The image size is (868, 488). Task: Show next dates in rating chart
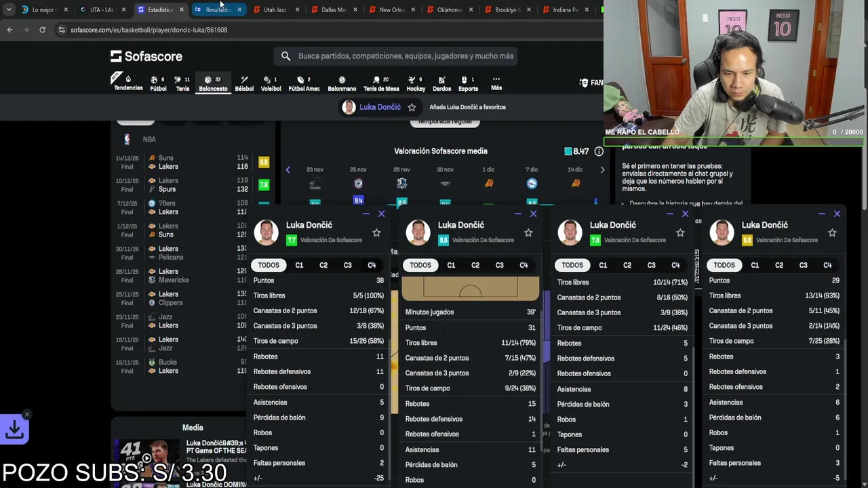[x=602, y=169]
